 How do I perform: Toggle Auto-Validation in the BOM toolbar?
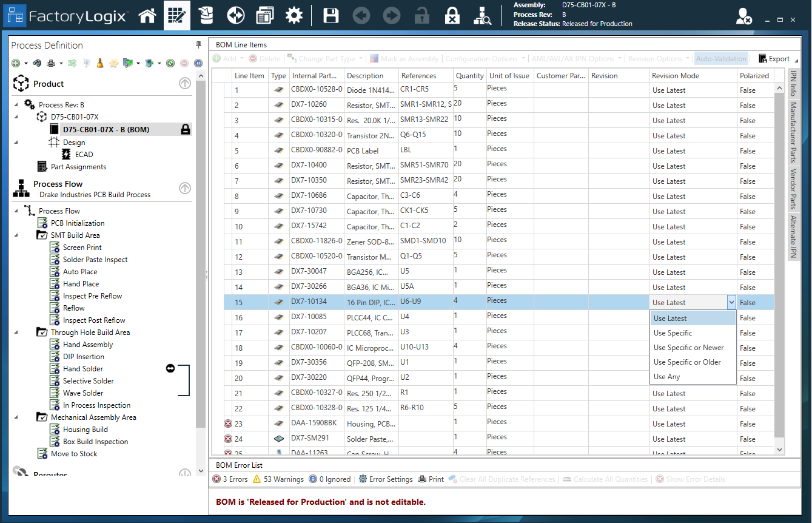click(x=721, y=58)
